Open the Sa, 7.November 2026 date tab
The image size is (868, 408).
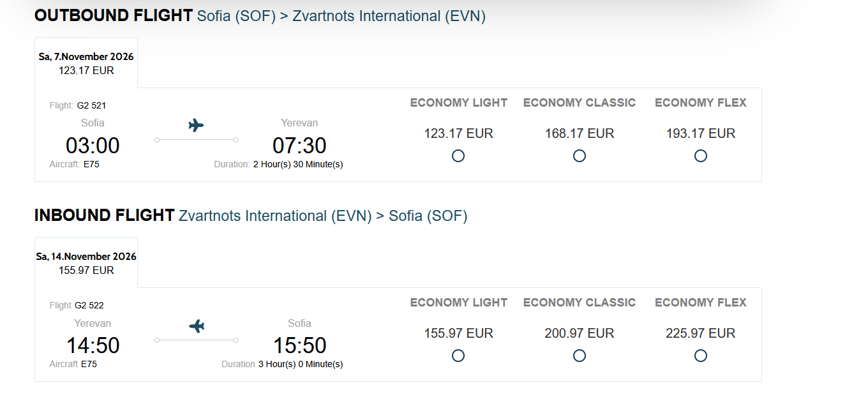pyautogui.click(x=86, y=63)
